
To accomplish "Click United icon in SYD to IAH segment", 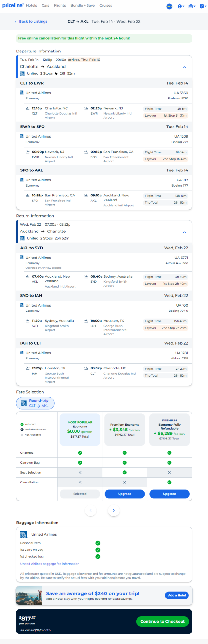I will (x=21, y=305).
